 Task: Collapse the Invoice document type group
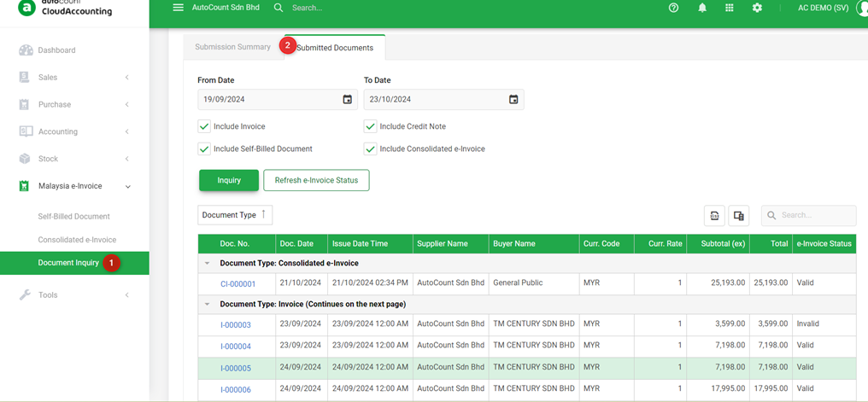tap(207, 304)
